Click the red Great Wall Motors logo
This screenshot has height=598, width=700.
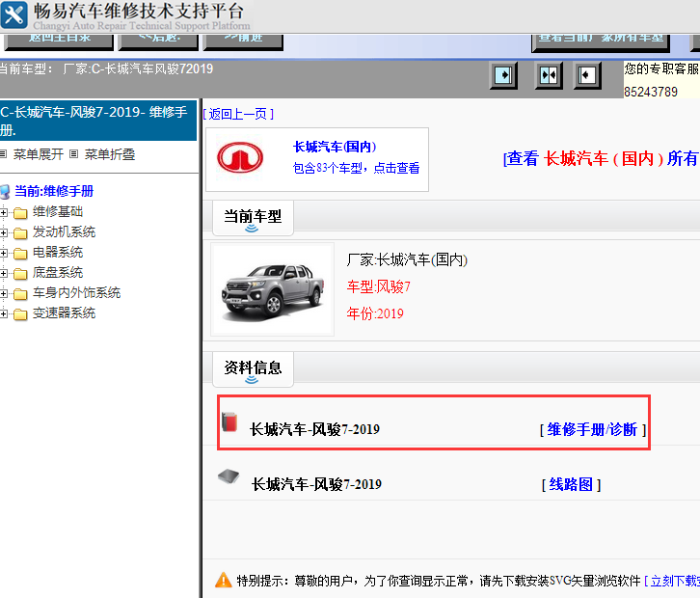[240, 157]
